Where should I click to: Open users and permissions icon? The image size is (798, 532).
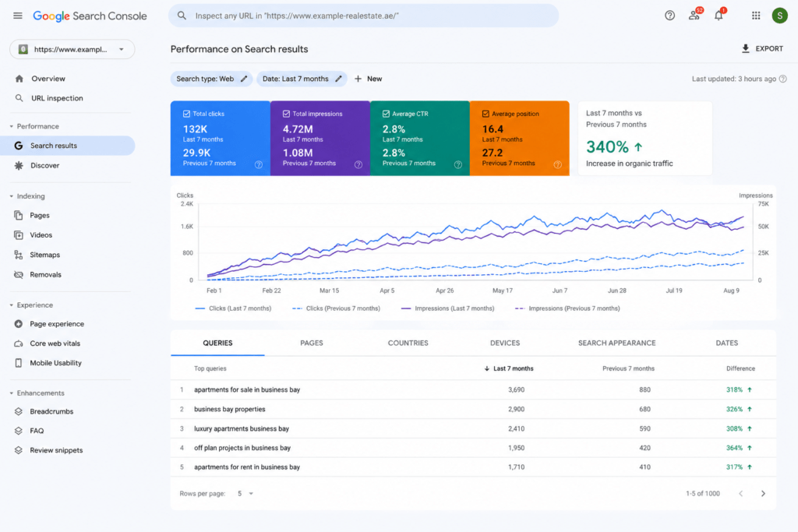click(694, 16)
